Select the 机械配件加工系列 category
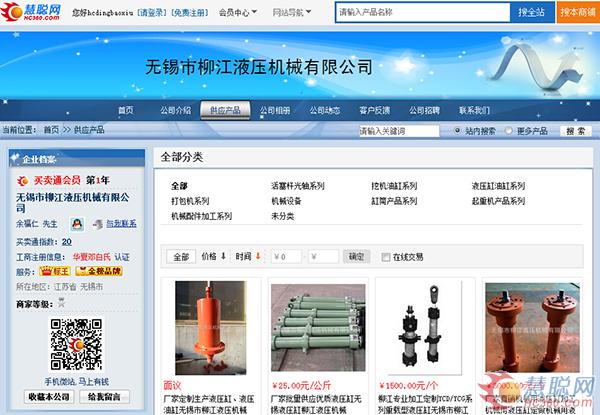Image resolution: width=600 pixels, height=415 pixels. tap(202, 216)
